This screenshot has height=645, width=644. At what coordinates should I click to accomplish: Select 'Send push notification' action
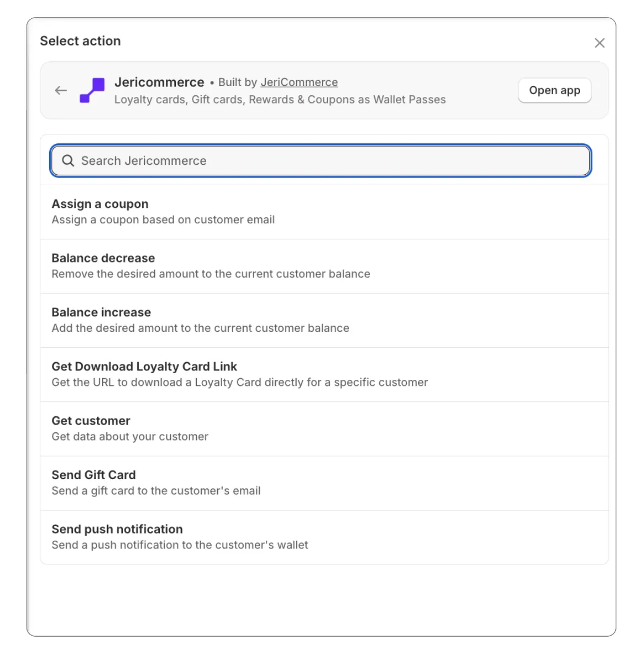click(117, 529)
